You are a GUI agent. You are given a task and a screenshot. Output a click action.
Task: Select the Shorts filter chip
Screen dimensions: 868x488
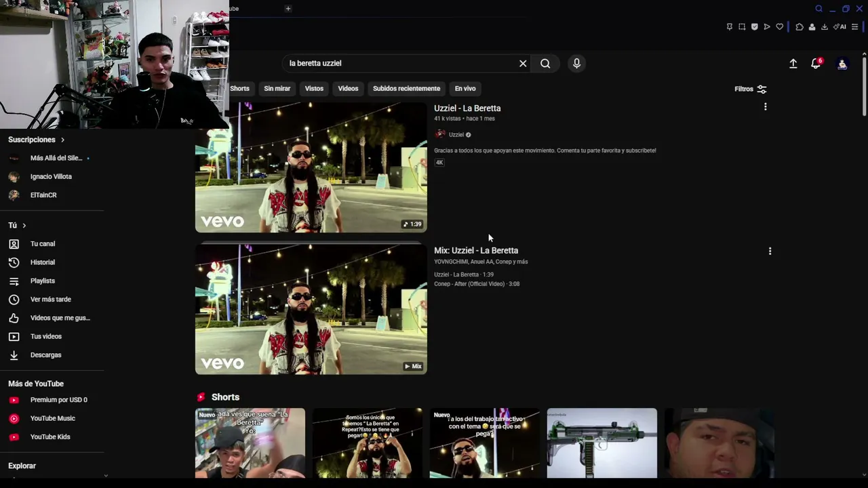pyautogui.click(x=239, y=89)
